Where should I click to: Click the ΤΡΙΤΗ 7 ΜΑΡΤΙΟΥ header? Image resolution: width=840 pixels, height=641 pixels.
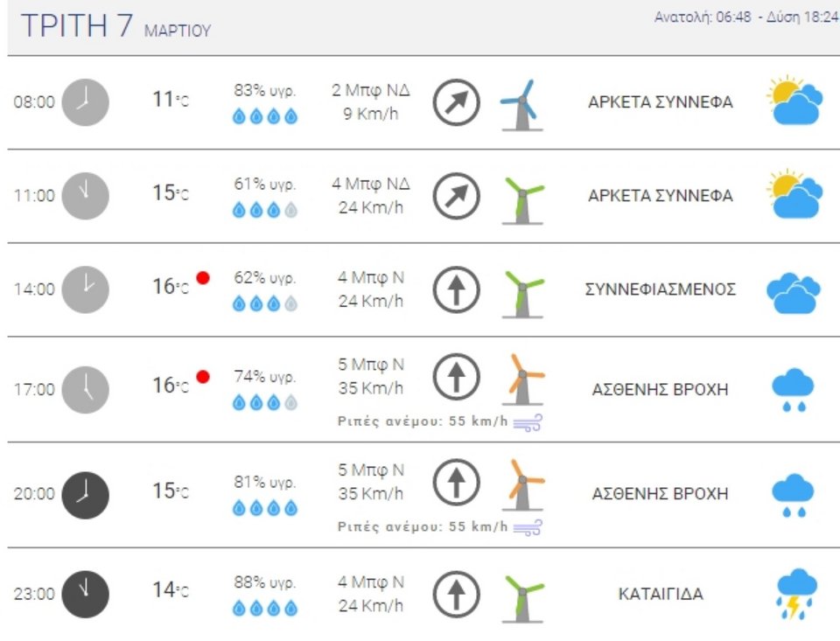point(116,27)
